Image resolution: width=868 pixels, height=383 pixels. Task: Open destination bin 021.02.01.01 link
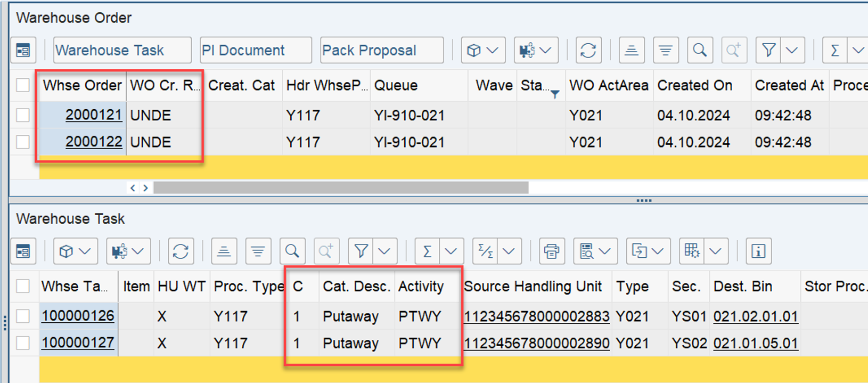pos(756,316)
